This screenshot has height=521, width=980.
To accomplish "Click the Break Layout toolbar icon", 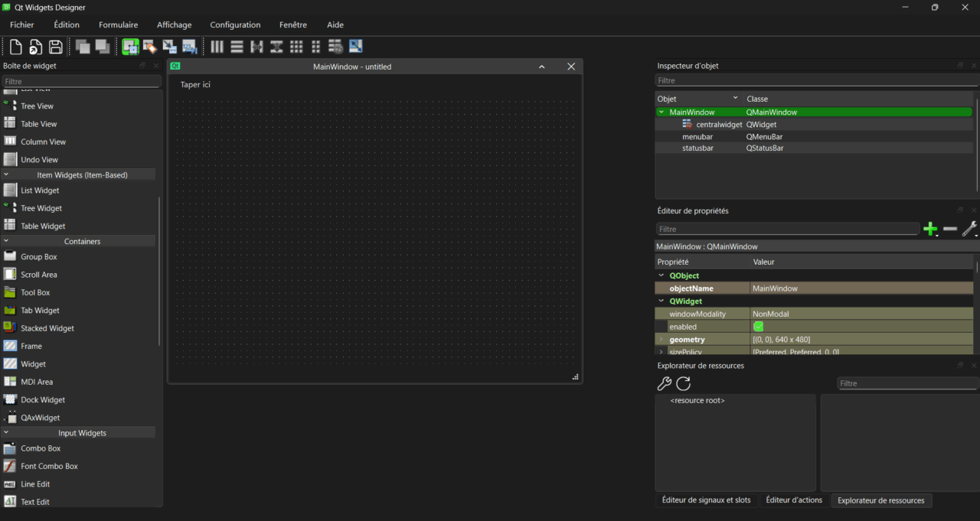I will point(335,46).
